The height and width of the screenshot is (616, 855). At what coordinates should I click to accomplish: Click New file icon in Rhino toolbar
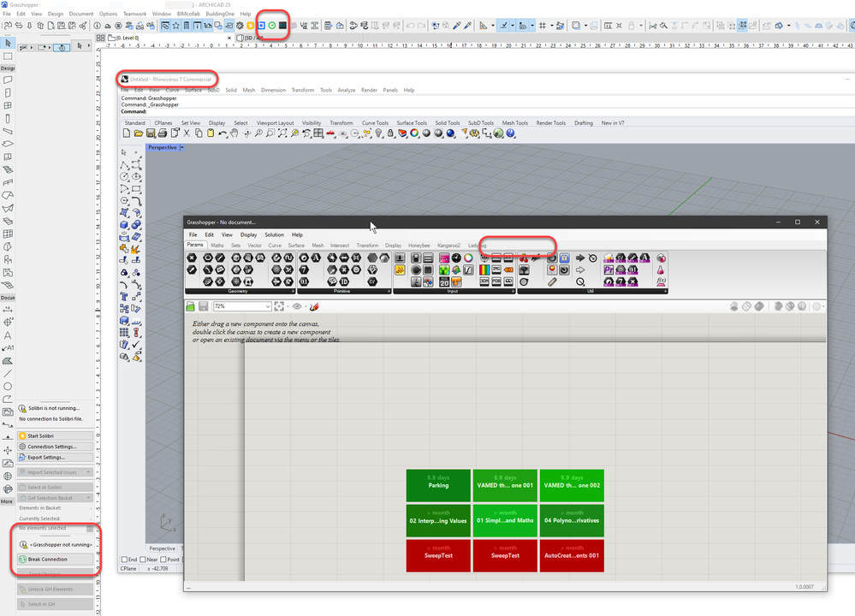pos(127,133)
